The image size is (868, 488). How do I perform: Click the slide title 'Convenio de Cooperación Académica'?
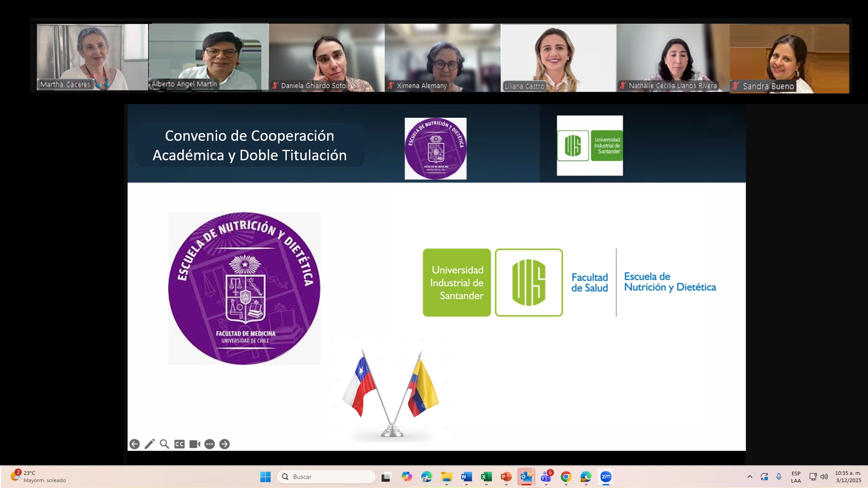[x=250, y=145]
